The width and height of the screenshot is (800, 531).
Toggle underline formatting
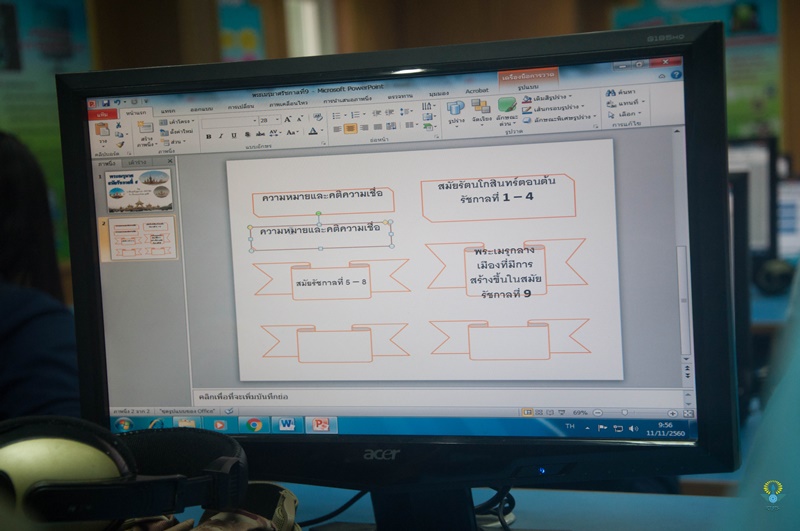click(x=234, y=134)
